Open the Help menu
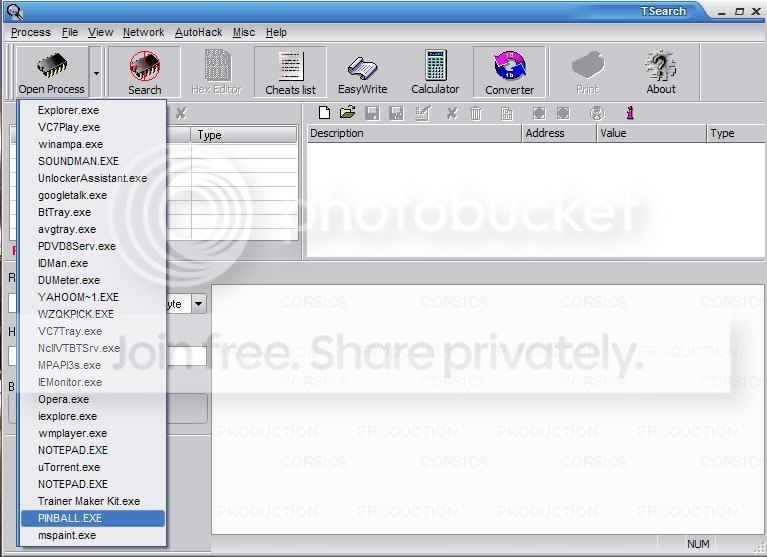This screenshot has height=557, width=767. [x=276, y=32]
